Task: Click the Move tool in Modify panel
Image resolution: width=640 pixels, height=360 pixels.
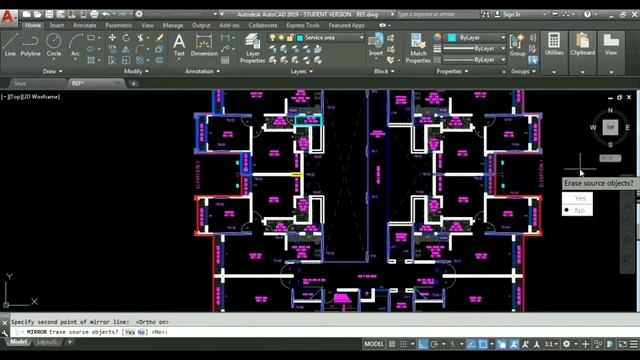Action: click(112, 38)
